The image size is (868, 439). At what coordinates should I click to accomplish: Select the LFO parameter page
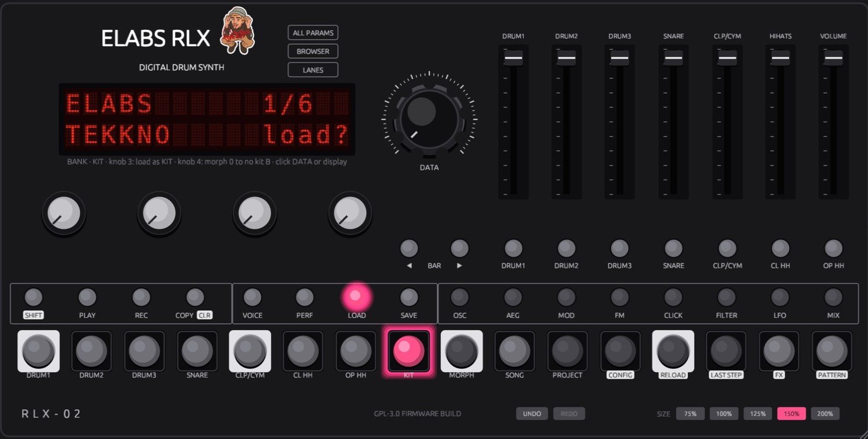(780, 297)
